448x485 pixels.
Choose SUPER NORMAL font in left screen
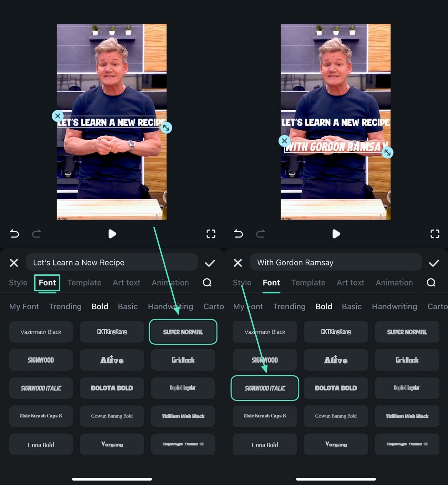tap(183, 332)
